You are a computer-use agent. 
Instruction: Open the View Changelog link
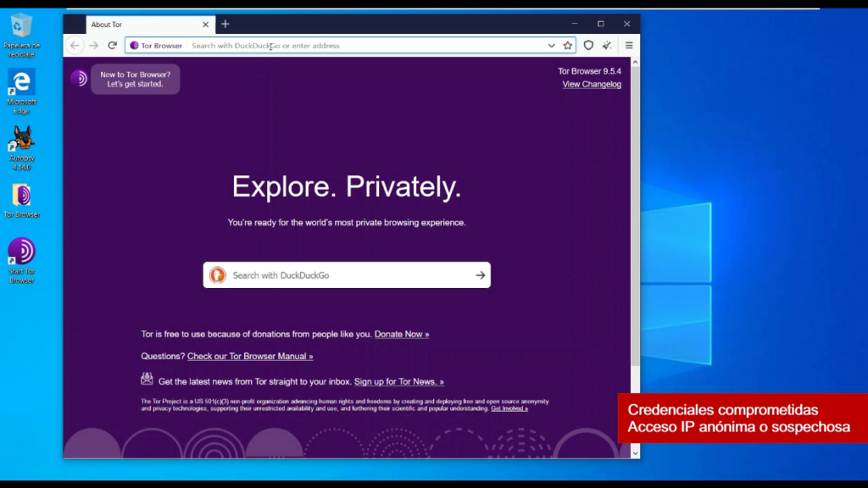[x=592, y=84]
